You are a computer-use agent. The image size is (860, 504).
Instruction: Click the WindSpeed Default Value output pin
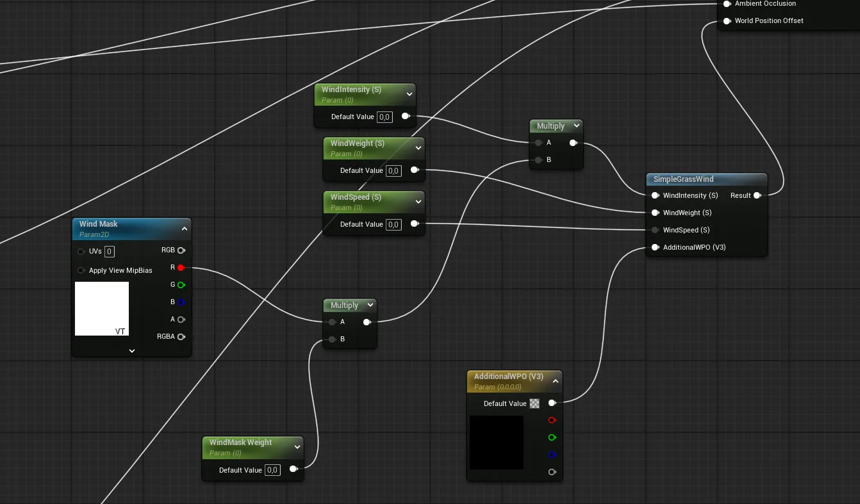click(x=415, y=224)
